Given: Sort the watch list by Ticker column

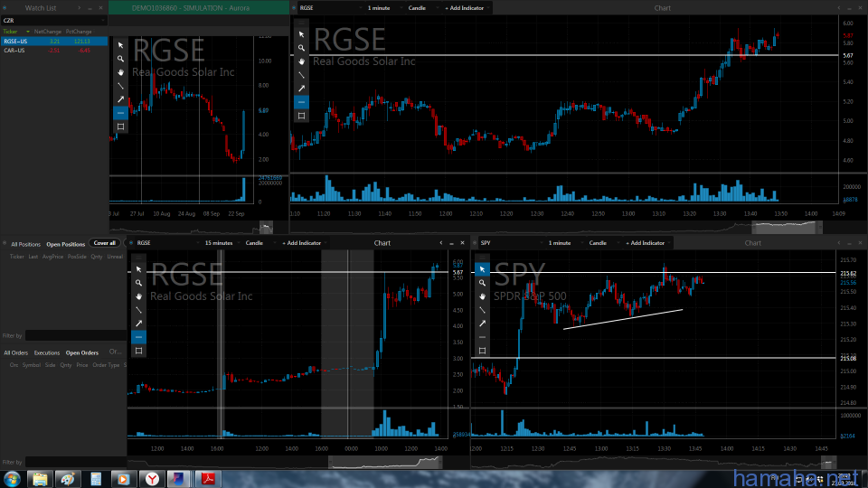Looking at the screenshot, I should 11,32.
